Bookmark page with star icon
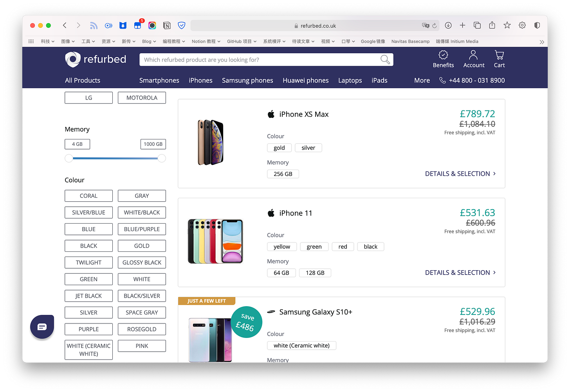The image size is (570, 392). pyautogui.click(x=507, y=25)
